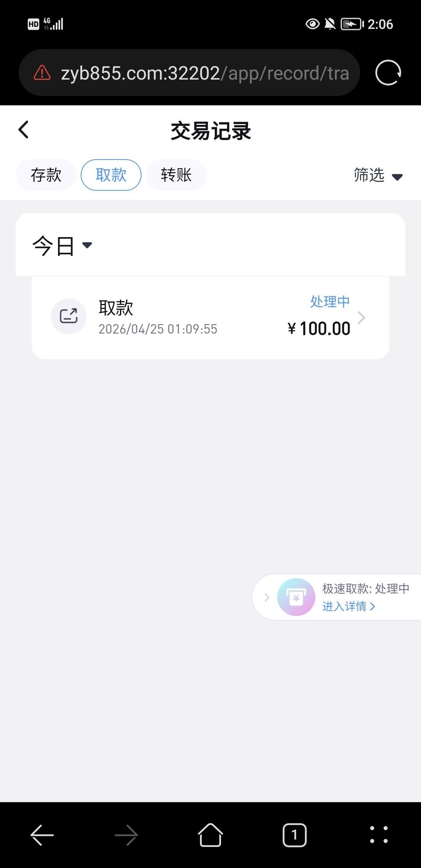421x868 pixels.
Task: Select the 取款 tab
Action: point(111,175)
